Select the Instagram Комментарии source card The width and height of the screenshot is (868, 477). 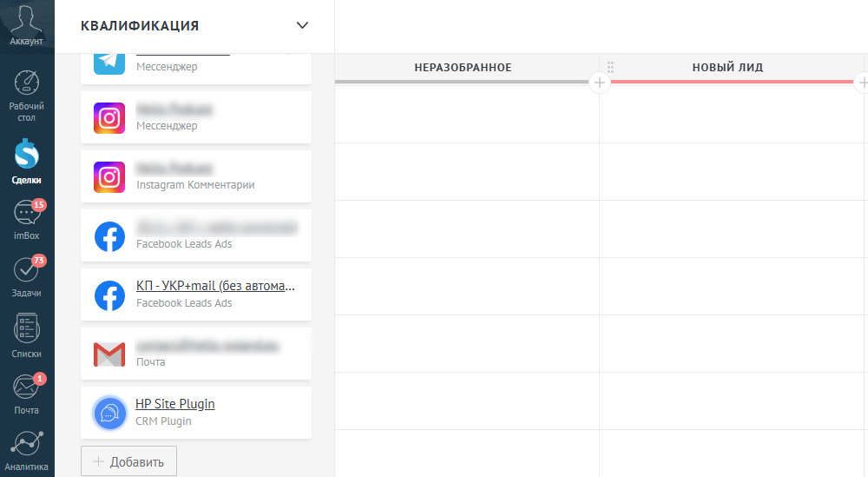coord(196,176)
